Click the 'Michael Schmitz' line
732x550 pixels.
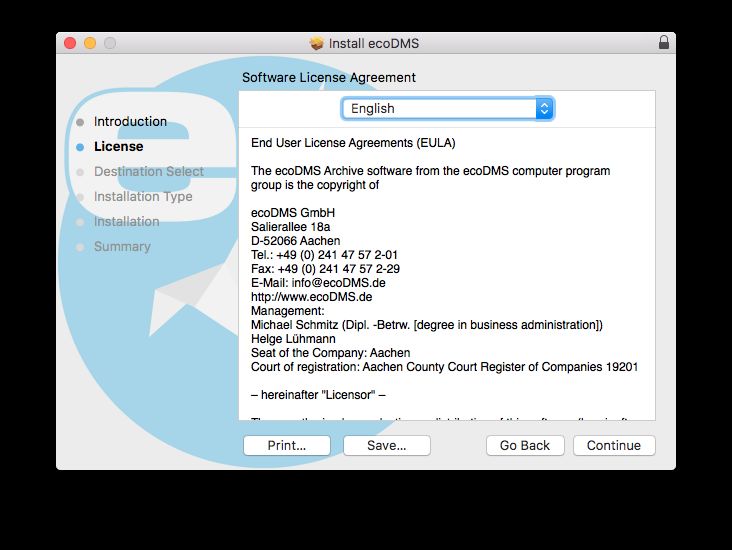coord(427,325)
